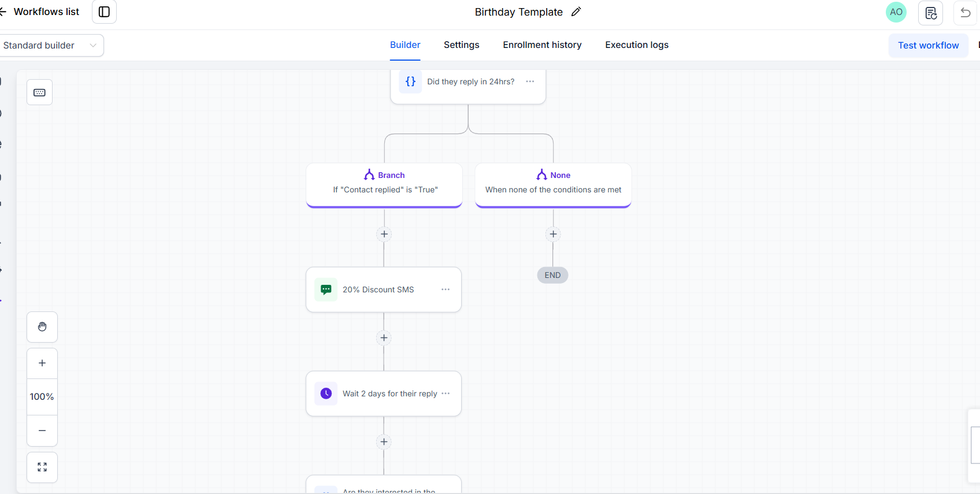Zoom in with the plus button
Screen dimensions: 980x494
click(42, 363)
